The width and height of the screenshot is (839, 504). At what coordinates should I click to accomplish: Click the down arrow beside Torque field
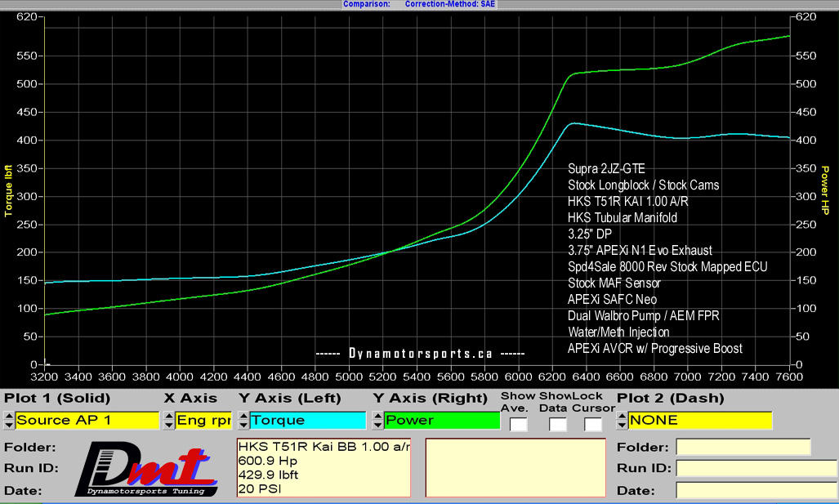(243, 425)
